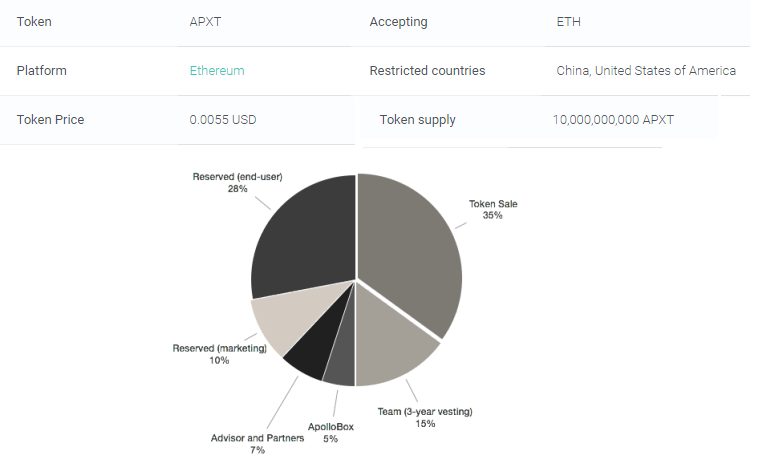
Task: Click the Reserved (end-user) 28% label
Action: click(x=237, y=183)
